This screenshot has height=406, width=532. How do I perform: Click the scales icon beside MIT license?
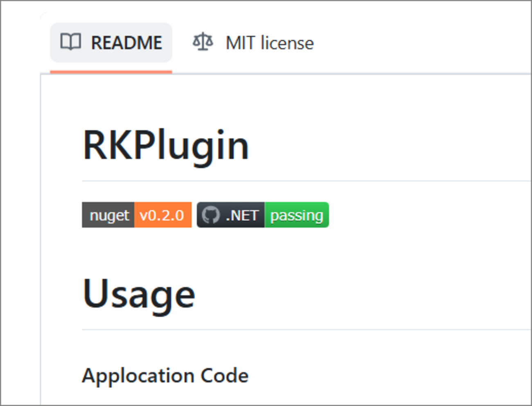[x=203, y=41]
